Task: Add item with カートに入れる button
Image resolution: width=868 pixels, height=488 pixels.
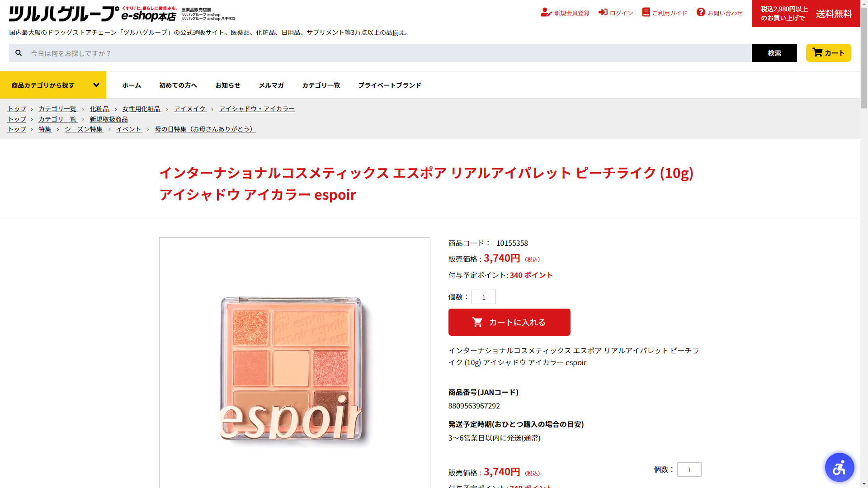Action: pos(509,322)
